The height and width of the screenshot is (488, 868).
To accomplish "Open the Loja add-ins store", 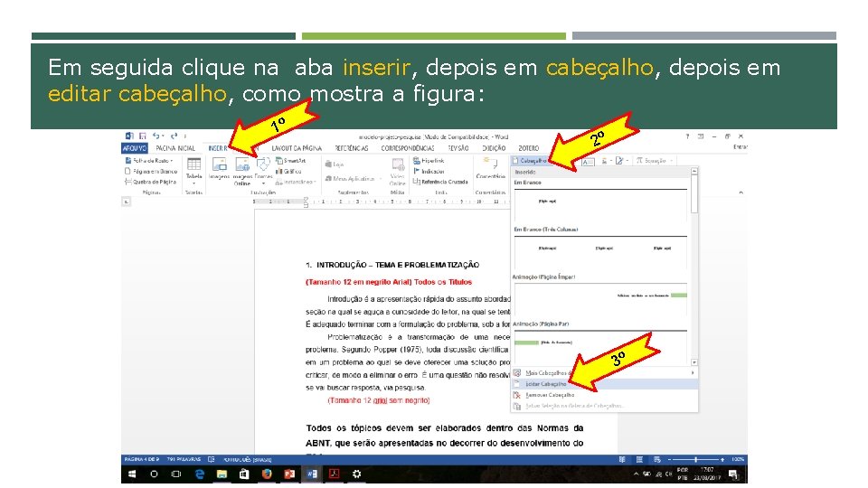I will (x=335, y=164).
